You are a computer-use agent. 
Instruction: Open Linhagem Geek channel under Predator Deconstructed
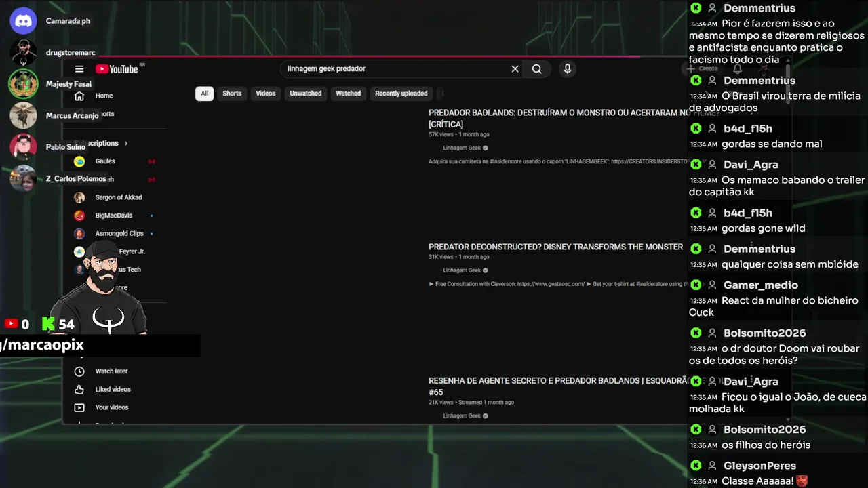[x=462, y=270]
